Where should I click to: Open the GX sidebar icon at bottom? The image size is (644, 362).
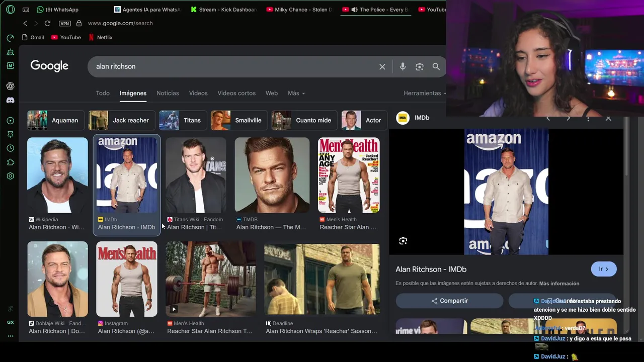(x=10, y=322)
